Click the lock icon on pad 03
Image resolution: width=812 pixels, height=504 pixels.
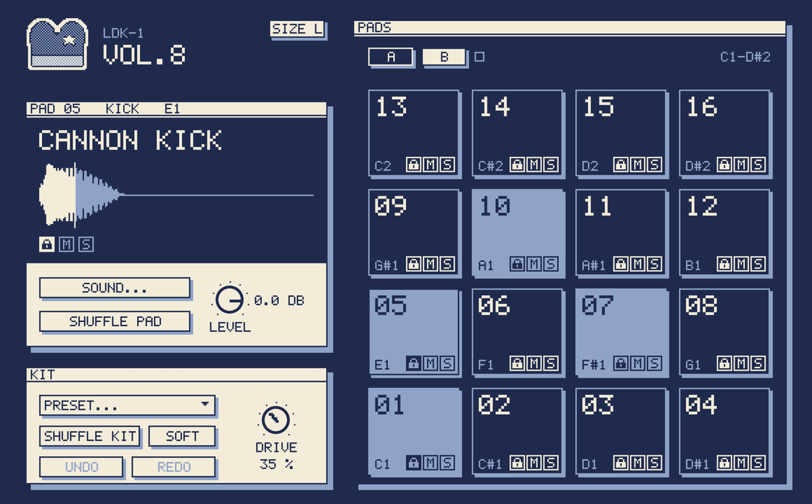coord(621,463)
